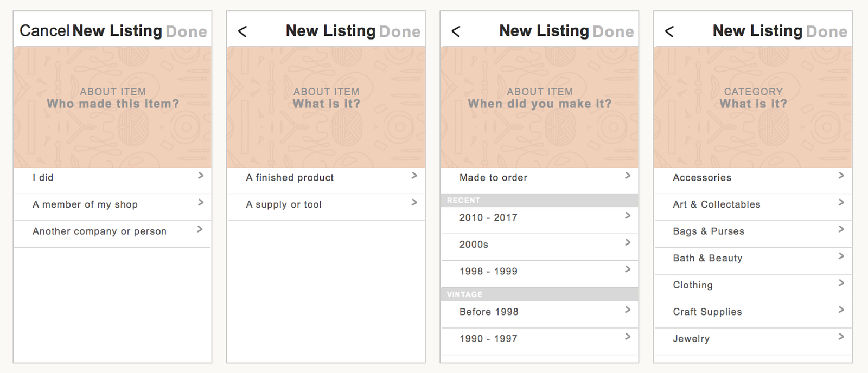
Task: Click chevron next to 'Jewelry'
Action: point(841,337)
